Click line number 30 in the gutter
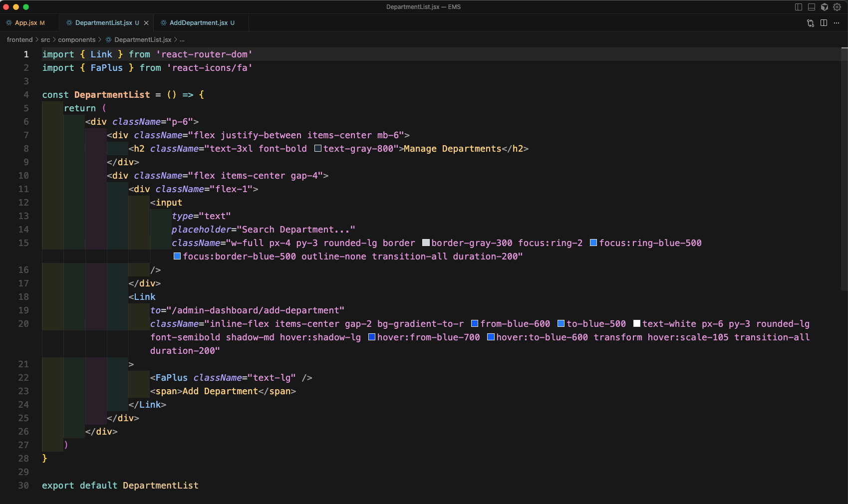848x504 pixels. tap(23, 486)
